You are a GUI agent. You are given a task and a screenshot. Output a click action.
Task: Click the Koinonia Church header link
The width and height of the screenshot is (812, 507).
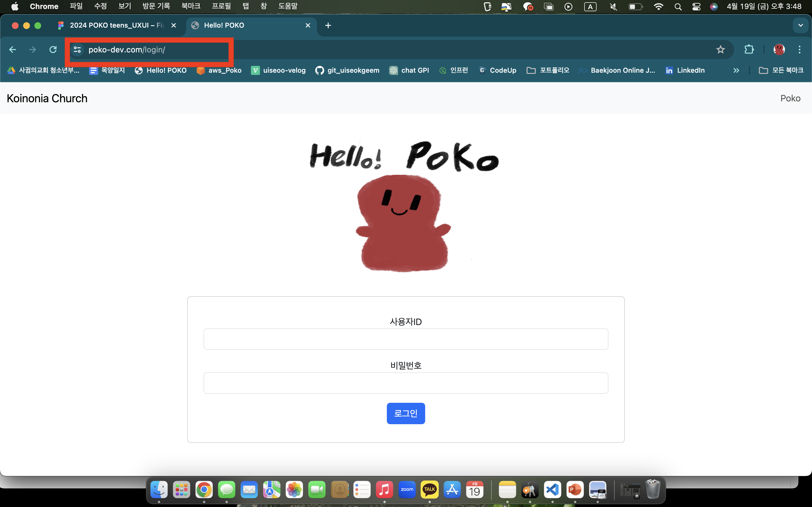point(47,98)
